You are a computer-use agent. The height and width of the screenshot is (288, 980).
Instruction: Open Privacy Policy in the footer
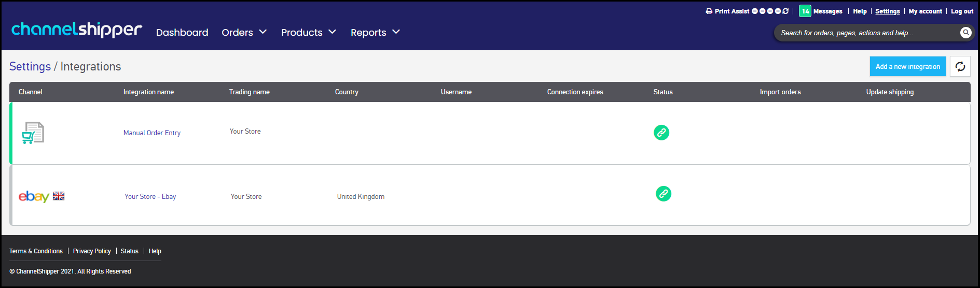92,251
